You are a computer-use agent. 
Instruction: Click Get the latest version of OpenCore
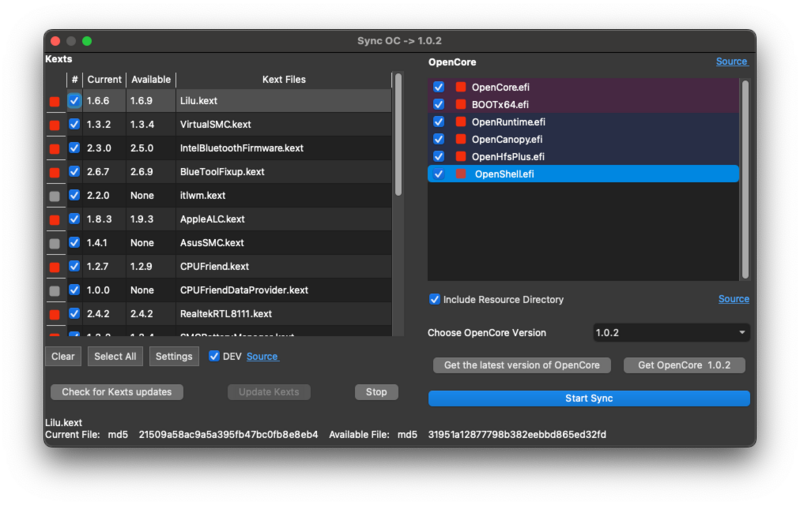tap(522, 365)
